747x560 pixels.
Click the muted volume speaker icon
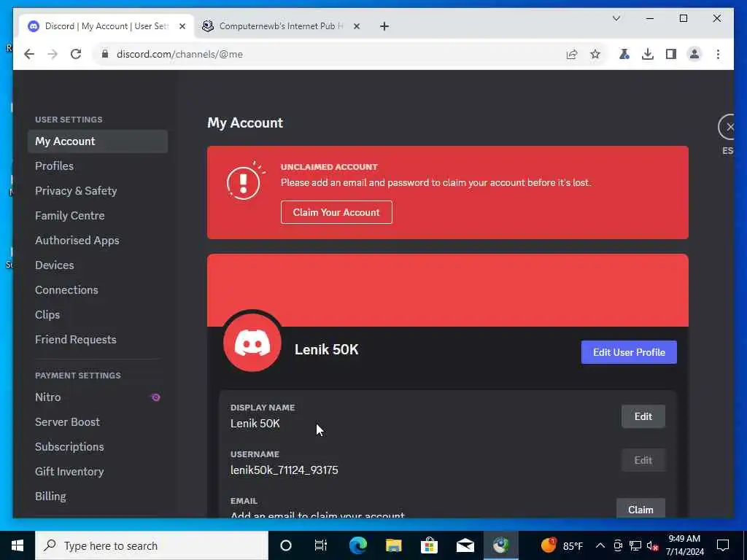pyautogui.click(x=653, y=545)
